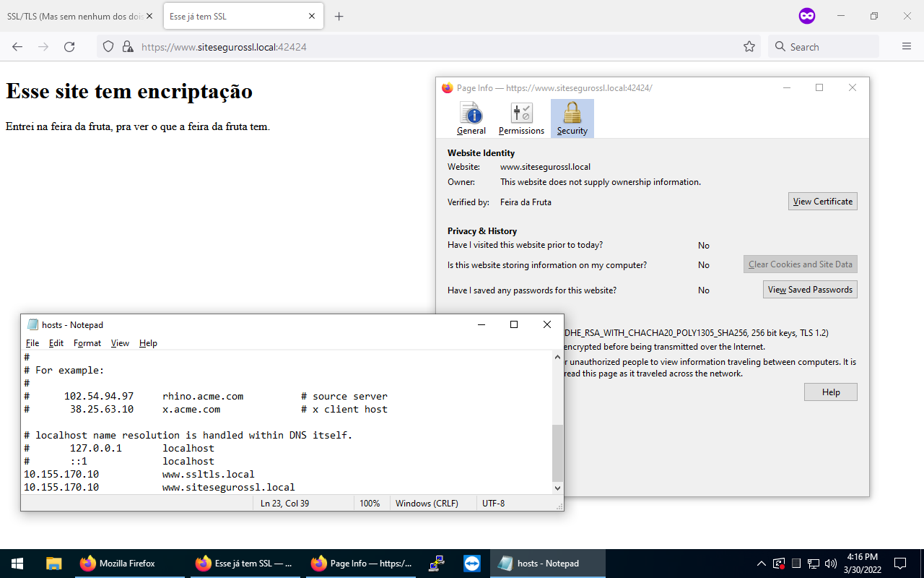
Task: Open the Firefox hamburger application menu
Action: tap(907, 47)
